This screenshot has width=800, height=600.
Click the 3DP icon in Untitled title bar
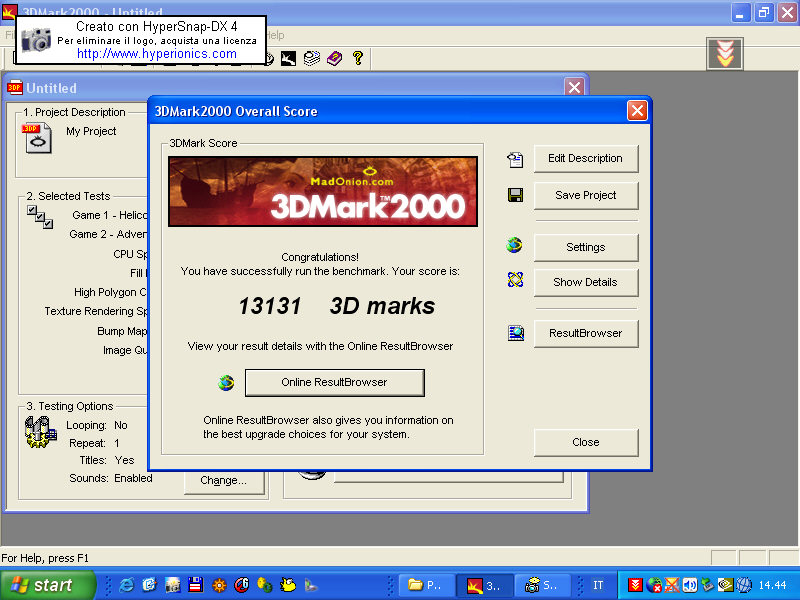(14, 88)
